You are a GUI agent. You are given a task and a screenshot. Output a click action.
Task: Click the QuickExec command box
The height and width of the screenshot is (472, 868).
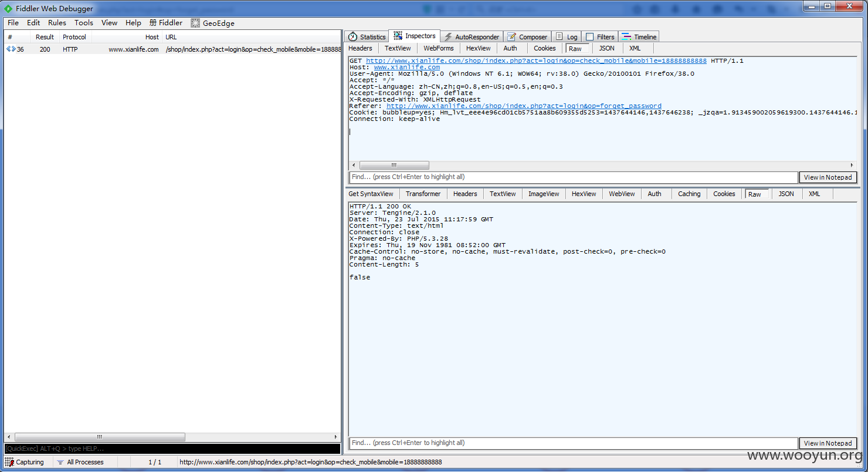tap(172, 449)
